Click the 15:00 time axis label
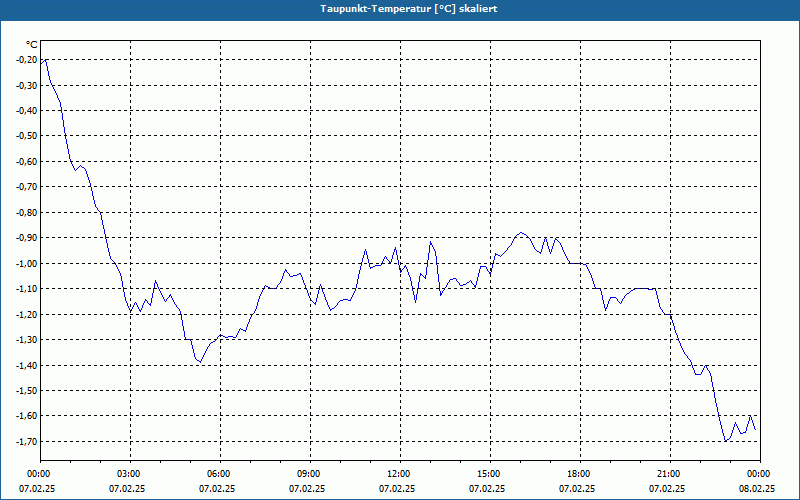Screen dimensions: 800x500 [490, 474]
